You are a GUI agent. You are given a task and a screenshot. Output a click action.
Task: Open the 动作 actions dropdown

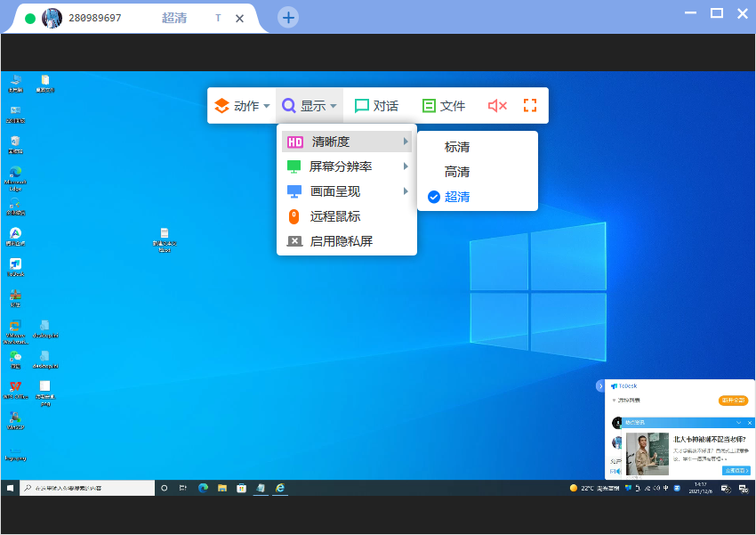(242, 106)
